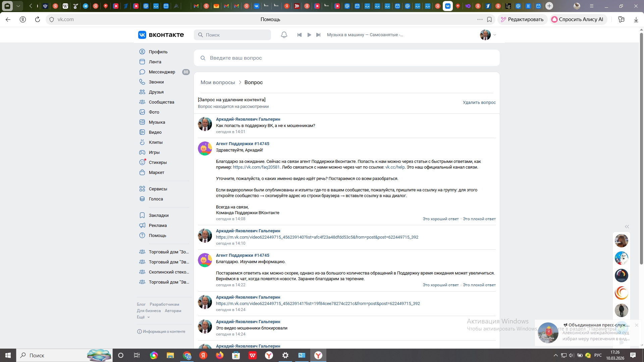
Task: Bookmark page with browser bookmark icon
Action: click(489, 19)
